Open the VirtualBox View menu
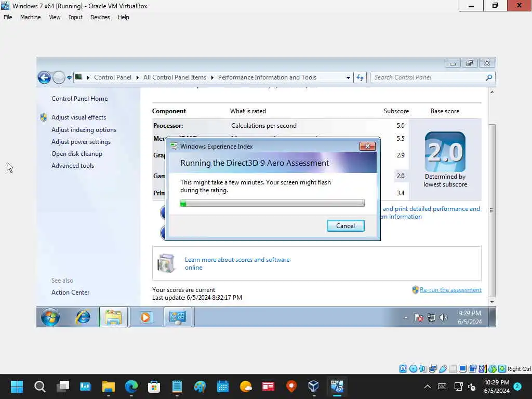Image resolution: width=532 pixels, height=399 pixels. coord(55,17)
